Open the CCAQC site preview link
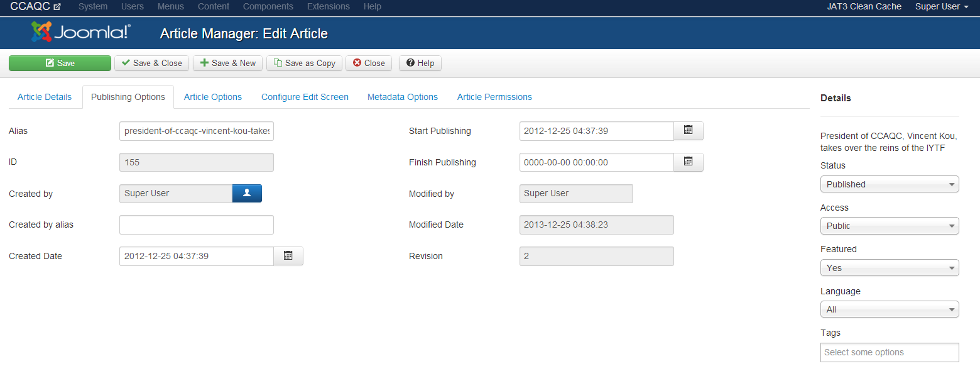 pyautogui.click(x=36, y=6)
